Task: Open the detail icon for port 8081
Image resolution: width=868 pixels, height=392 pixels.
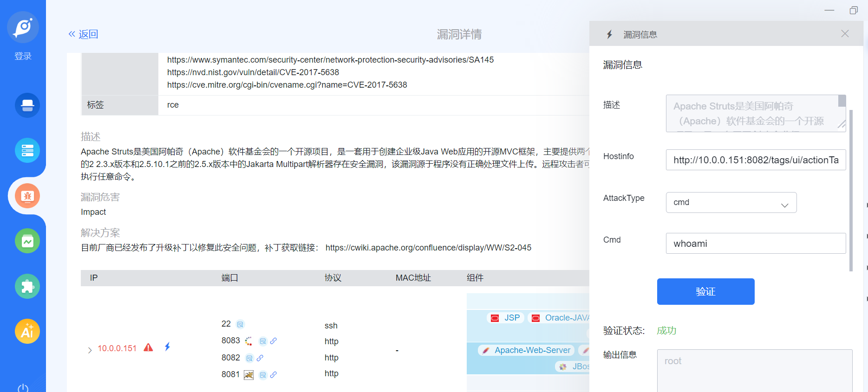Action: click(263, 375)
